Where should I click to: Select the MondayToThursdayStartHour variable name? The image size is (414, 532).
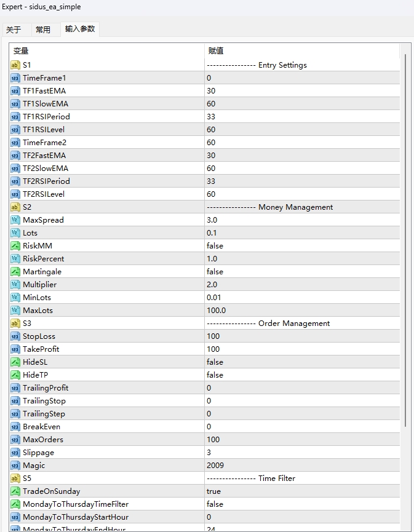pyautogui.click(x=76, y=517)
